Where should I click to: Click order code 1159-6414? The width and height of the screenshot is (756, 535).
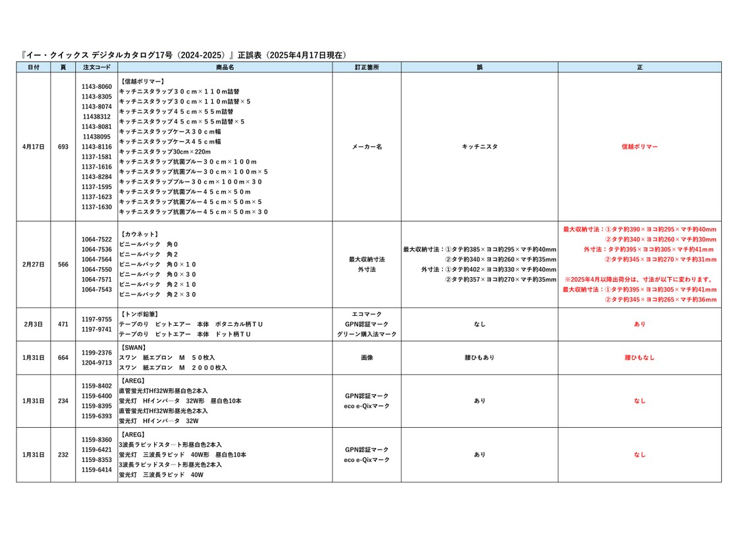[96, 469]
